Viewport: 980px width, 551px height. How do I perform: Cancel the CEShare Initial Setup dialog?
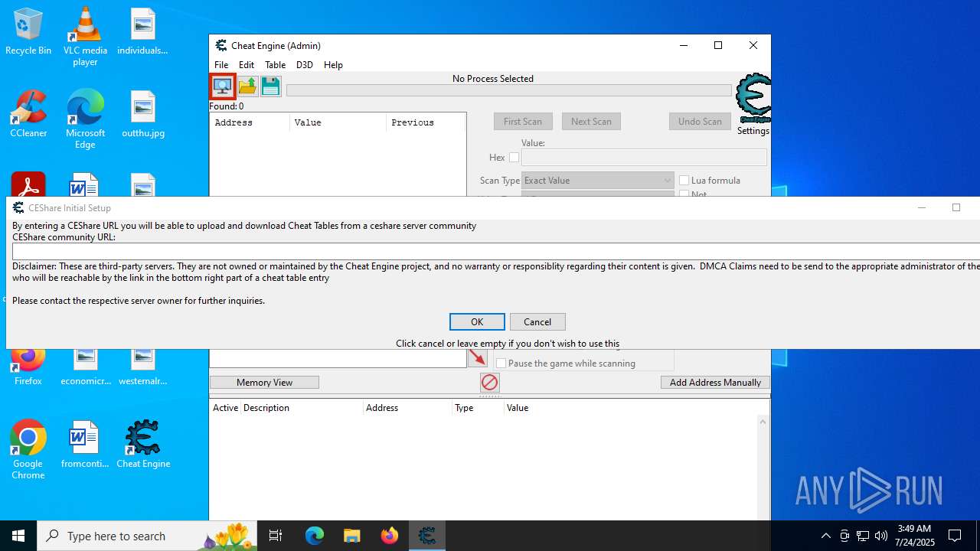pos(537,322)
